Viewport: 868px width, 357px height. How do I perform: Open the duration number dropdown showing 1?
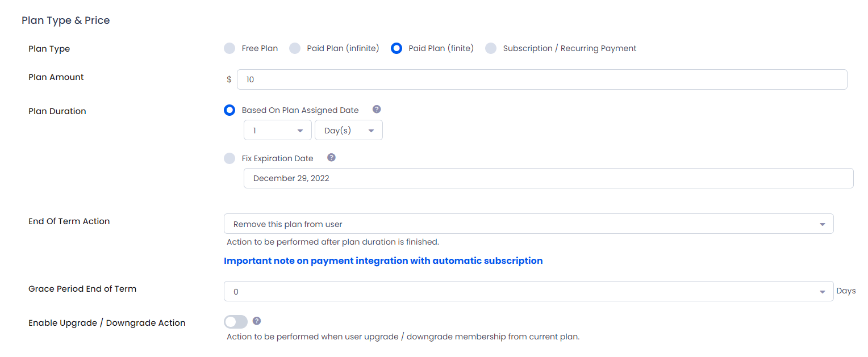click(x=277, y=131)
